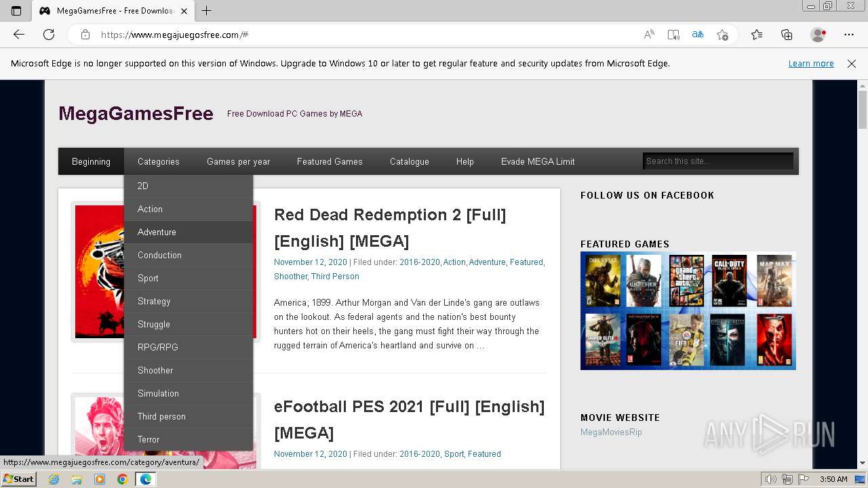Open Collections panel
The height and width of the screenshot is (488, 868).
pyautogui.click(x=787, y=35)
